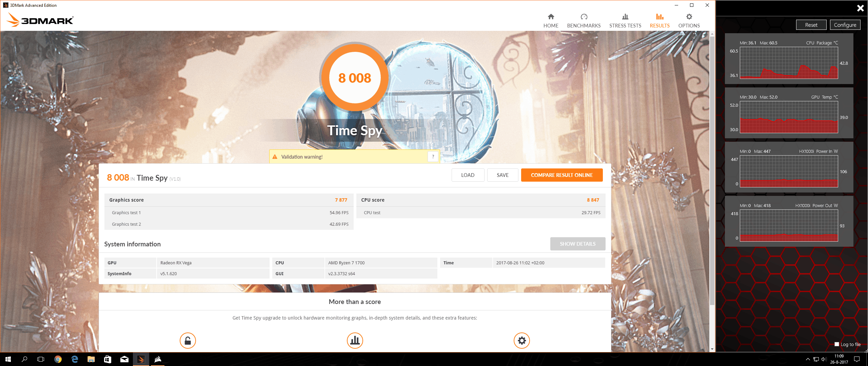Image resolution: width=868 pixels, height=366 pixels.
Task: Click the result time value 2017-08-26 11:02
Action: click(549, 263)
